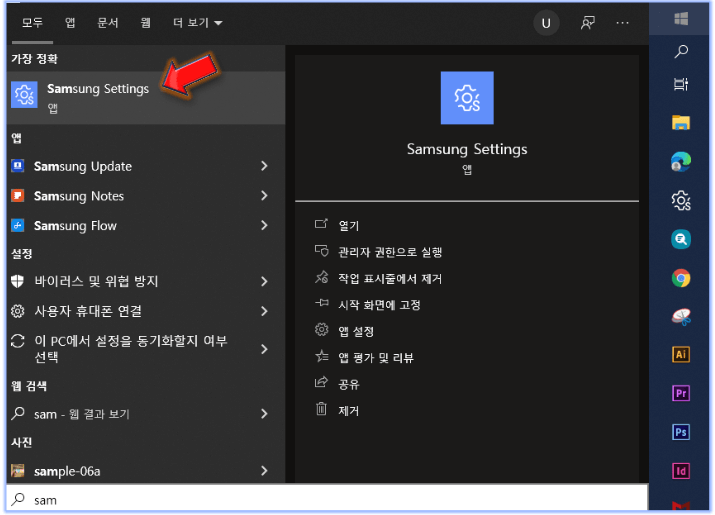Viewport: 715px width, 515px height.
Task: Click the 바이러스 및 위협 방지 setting
Action: click(x=96, y=281)
